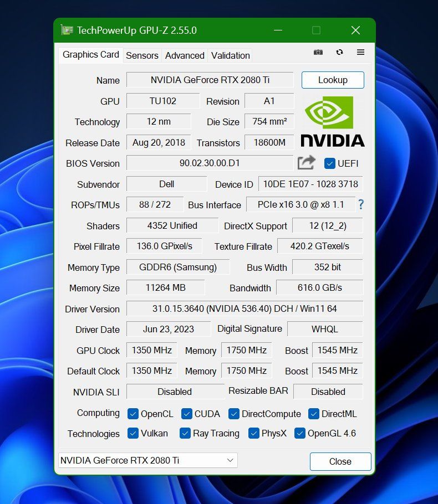Click the GPU Clock row Memory 1750 MHz field

[x=247, y=350]
